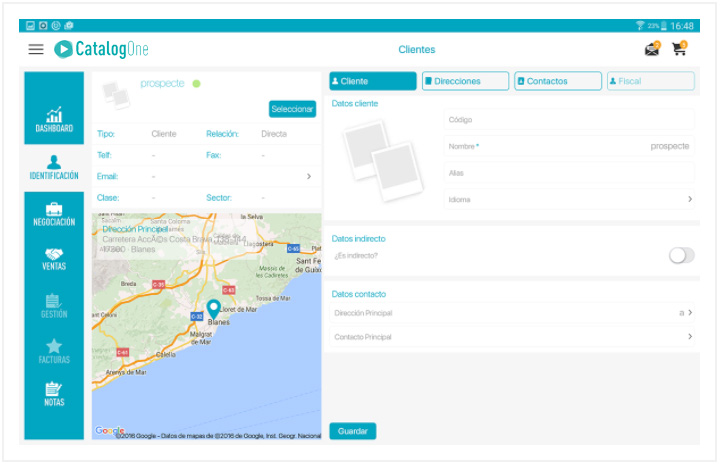The image size is (724, 467).
Task: Open Notas section
Action: [x=54, y=394]
